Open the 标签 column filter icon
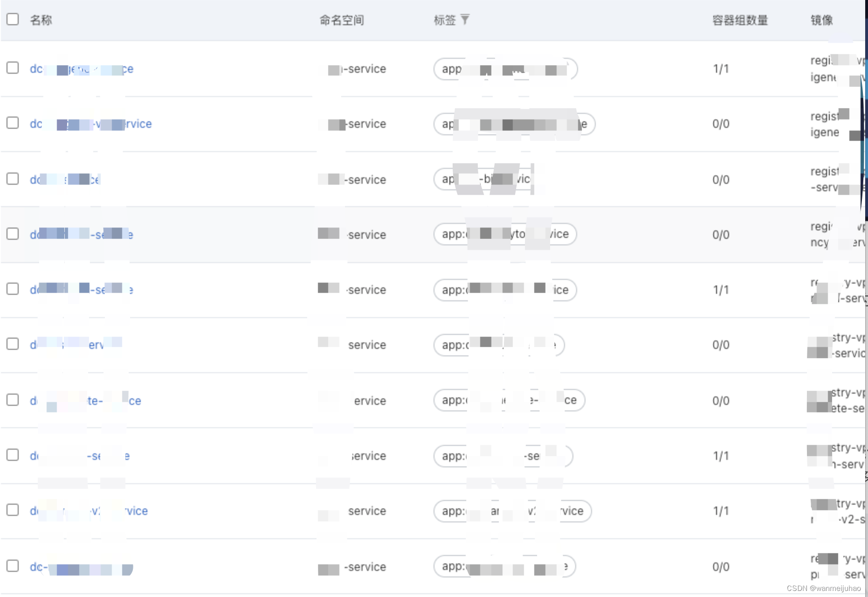Image resolution: width=868 pixels, height=597 pixels. 465,20
